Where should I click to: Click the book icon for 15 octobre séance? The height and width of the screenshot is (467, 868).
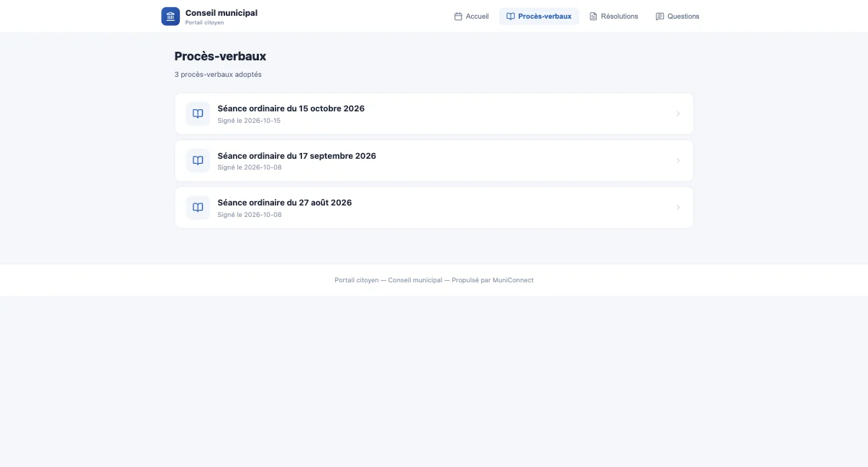[x=198, y=114]
